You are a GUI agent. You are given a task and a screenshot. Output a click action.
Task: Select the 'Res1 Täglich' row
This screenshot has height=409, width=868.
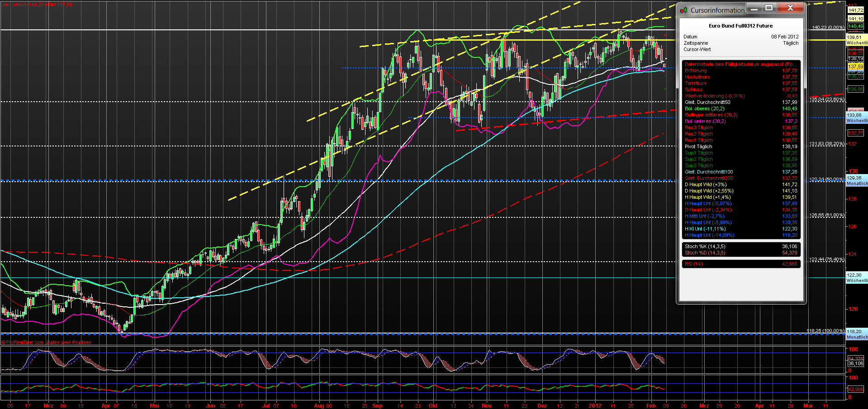click(741, 140)
